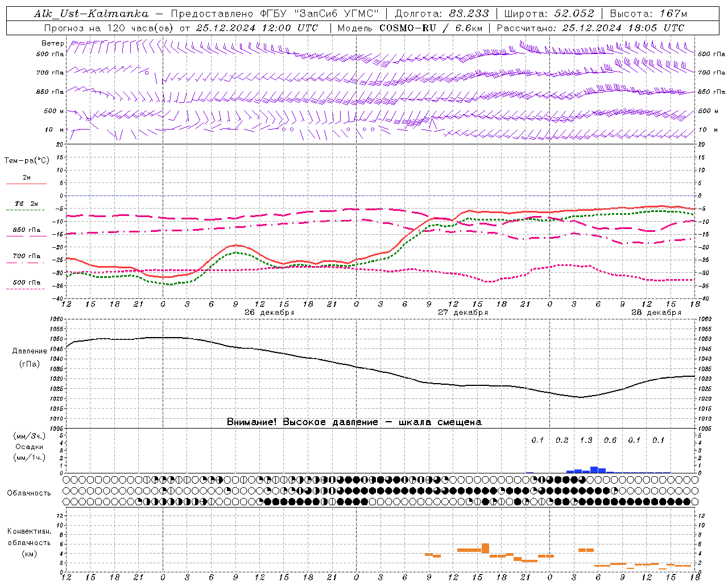Click the 500 гПа temperature legend entry
Image resolution: width=728 pixels, height=582 pixels.
point(27,282)
